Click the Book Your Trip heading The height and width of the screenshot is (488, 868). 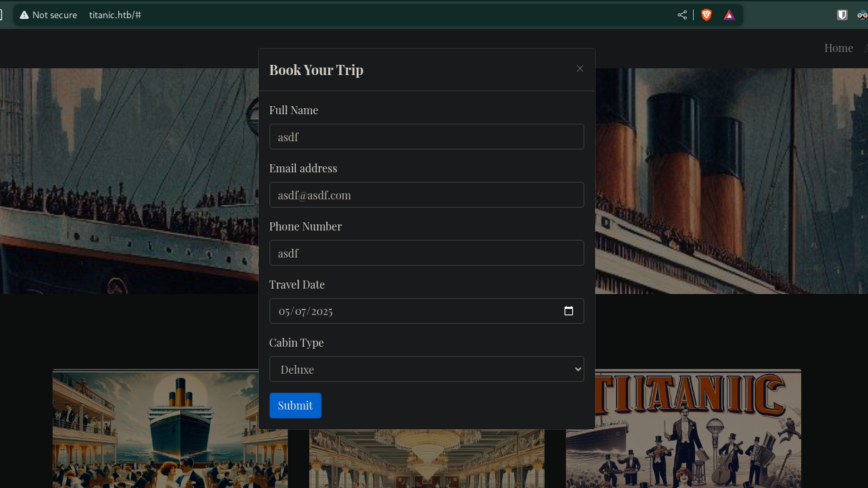click(x=316, y=70)
